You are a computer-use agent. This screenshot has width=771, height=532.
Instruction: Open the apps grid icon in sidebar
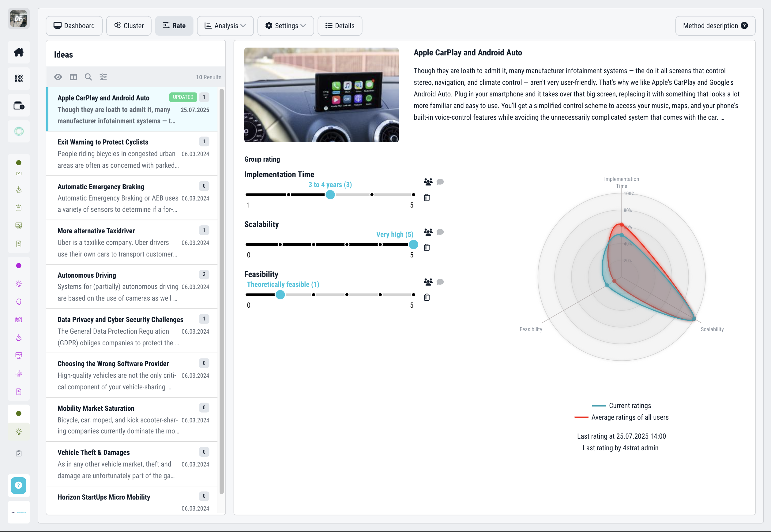click(19, 79)
